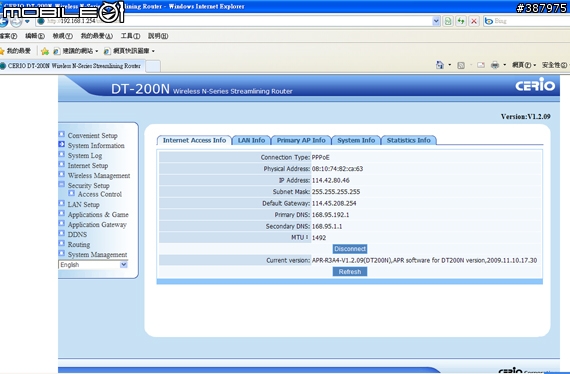This screenshot has width=570, height=374.
Task: Click the square icon beside Wireless Management
Action: [61, 174]
